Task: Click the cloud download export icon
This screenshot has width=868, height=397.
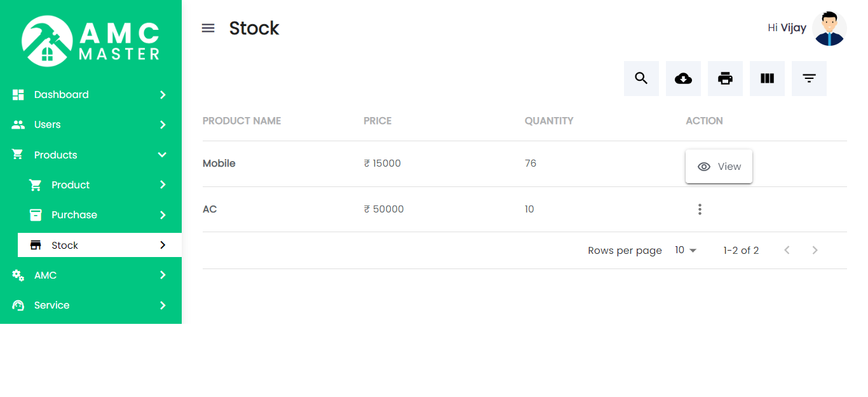Action: (683, 78)
